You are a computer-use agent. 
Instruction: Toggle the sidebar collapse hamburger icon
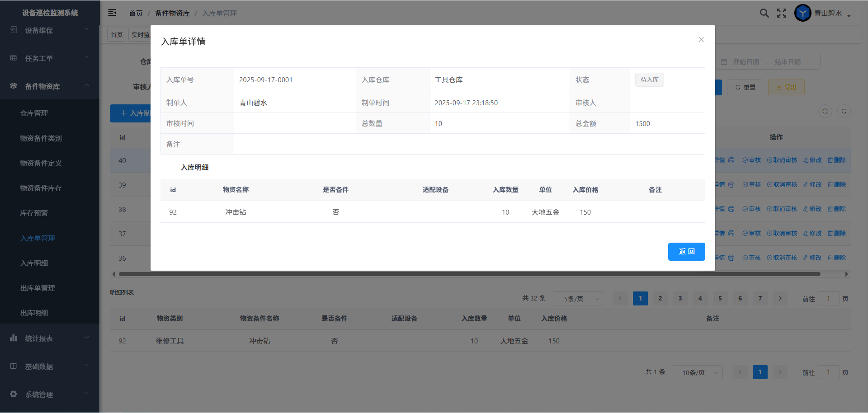pos(112,13)
